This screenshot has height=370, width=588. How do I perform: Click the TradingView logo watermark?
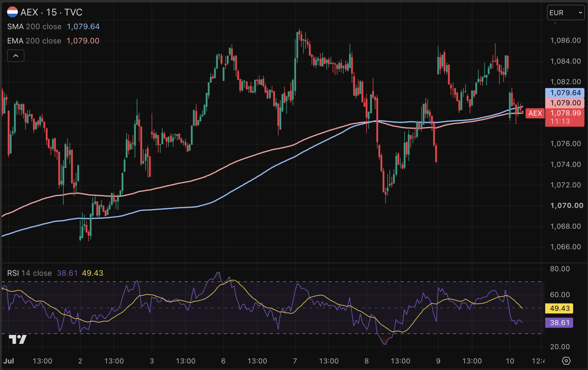[x=18, y=339]
